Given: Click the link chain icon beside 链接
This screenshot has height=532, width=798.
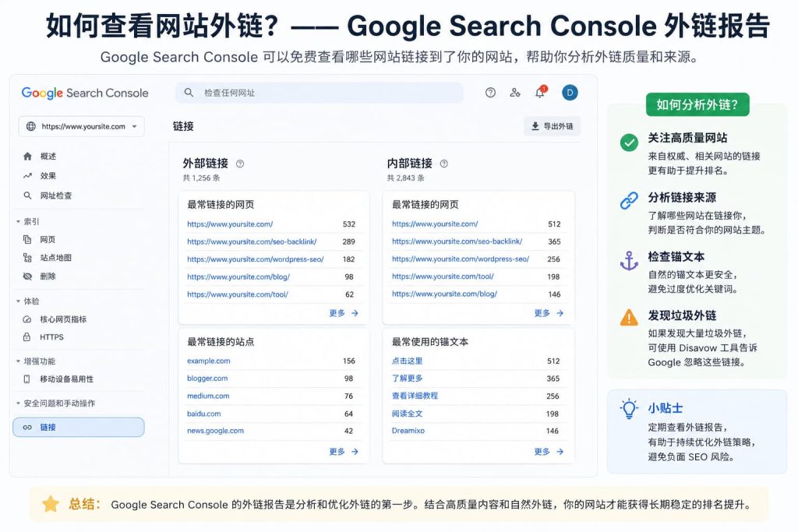Looking at the screenshot, I should click(27, 427).
